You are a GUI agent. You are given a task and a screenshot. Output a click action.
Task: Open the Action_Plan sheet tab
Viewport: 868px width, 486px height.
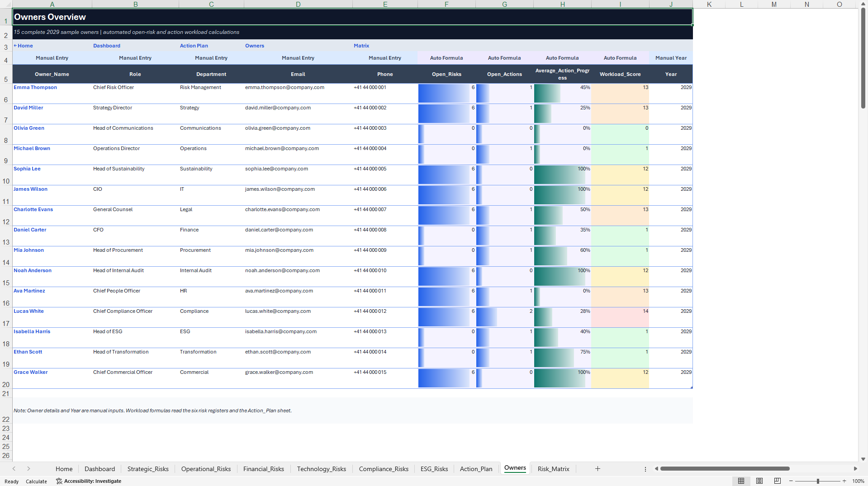click(x=476, y=469)
